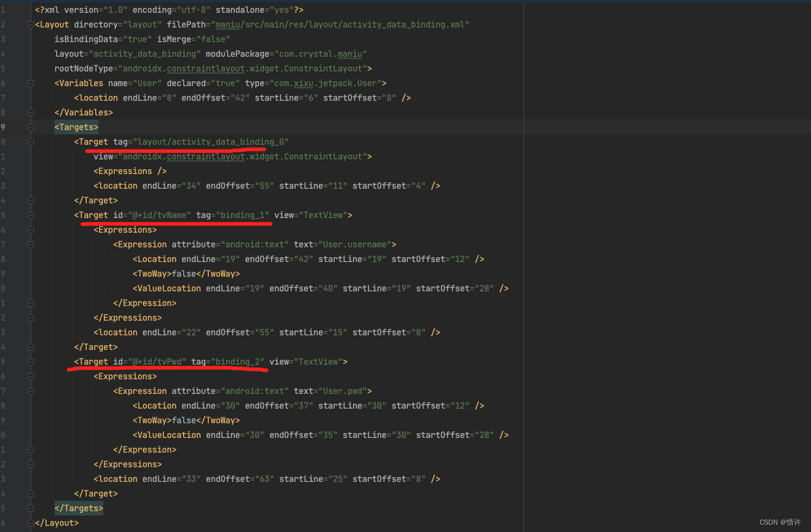Screen dimensions: 811x532
Task: Click the fold end marker at </Variables>
Action: click(x=31, y=113)
